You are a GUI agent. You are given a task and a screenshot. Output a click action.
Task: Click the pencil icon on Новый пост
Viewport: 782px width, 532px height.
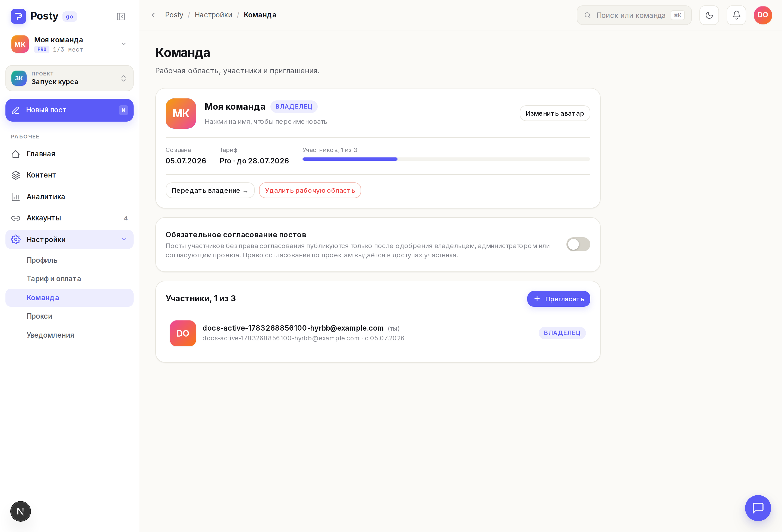15,110
